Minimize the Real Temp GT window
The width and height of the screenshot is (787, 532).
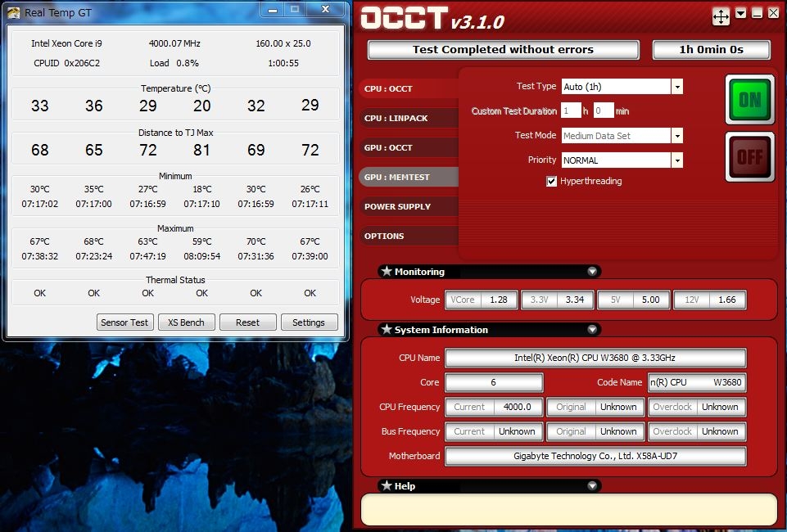(273, 9)
